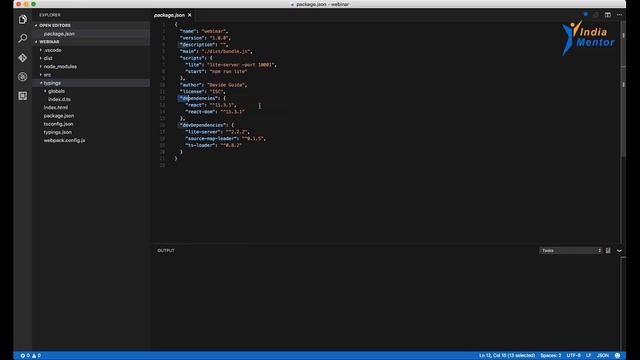Collapse the globals folder
The height and width of the screenshot is (360, 640).
tap(56, 91)
